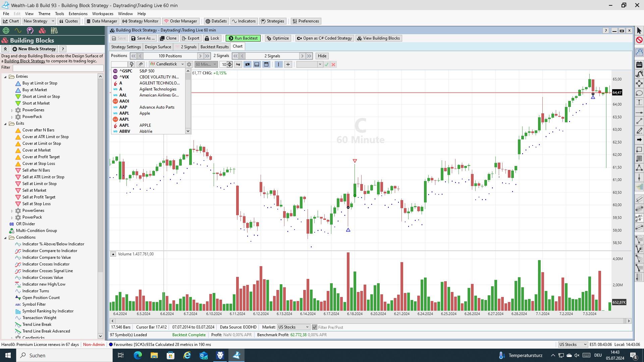Toggle Lock on the strategy

tap(212, 38)
